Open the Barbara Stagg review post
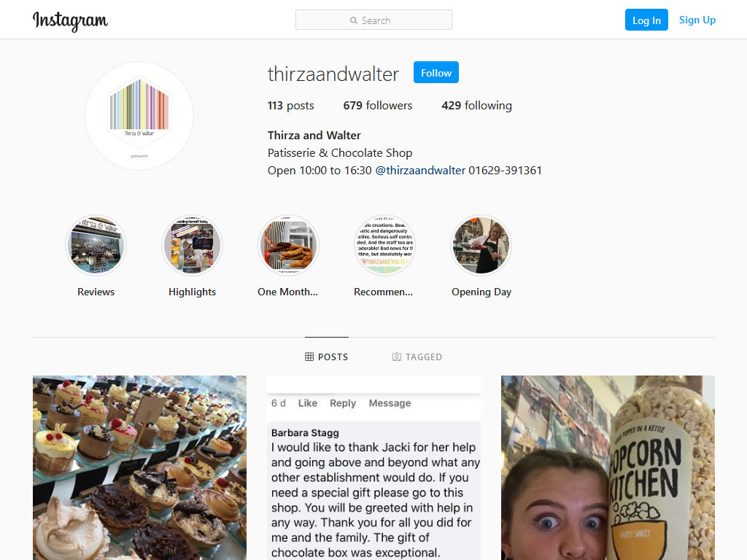 click(374, 467)
